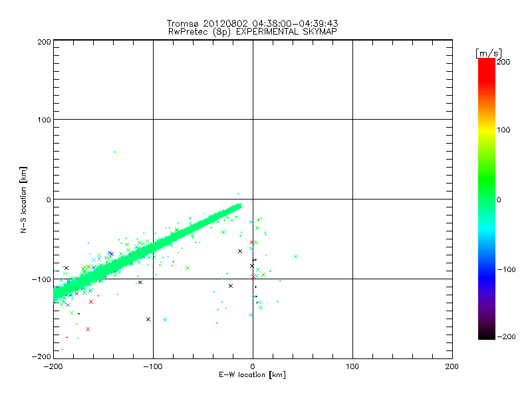532x399 pixels.
Task: Click x-axis tick label '-100'
Action: click(x=153, y=367)
